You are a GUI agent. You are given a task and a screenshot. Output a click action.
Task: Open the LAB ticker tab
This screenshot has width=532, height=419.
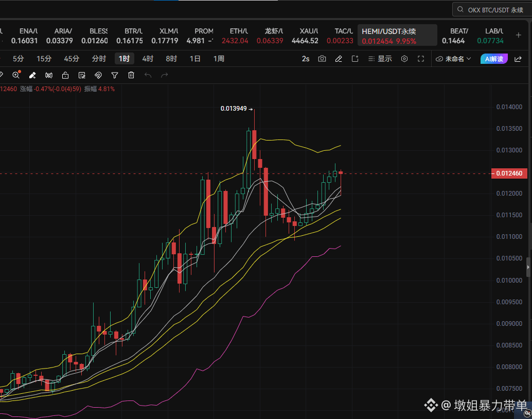(490, 36)
